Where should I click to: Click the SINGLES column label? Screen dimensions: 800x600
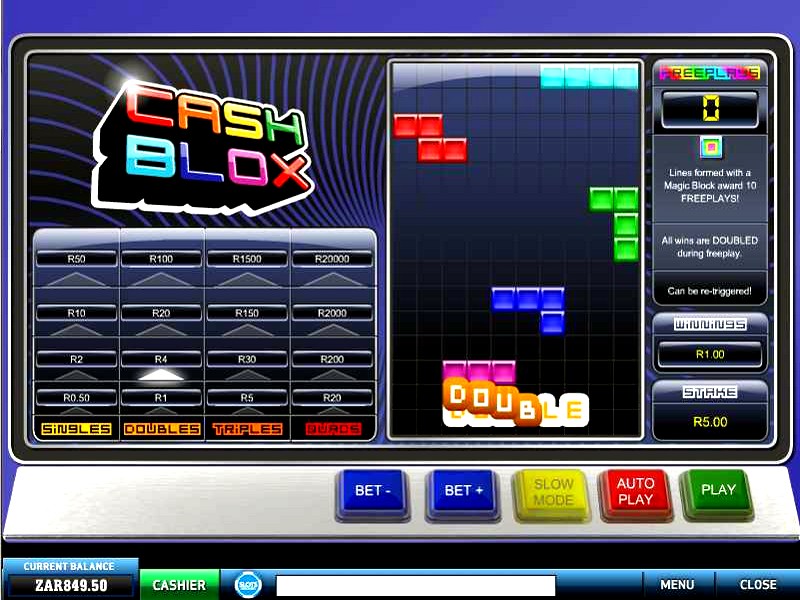tap(76, 429)
